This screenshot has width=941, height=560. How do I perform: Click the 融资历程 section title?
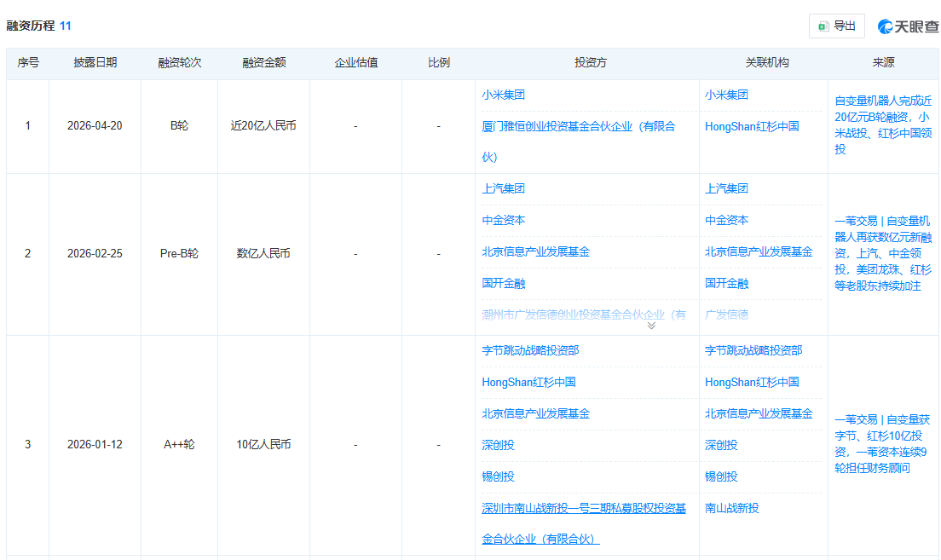(x=31, y=26)
